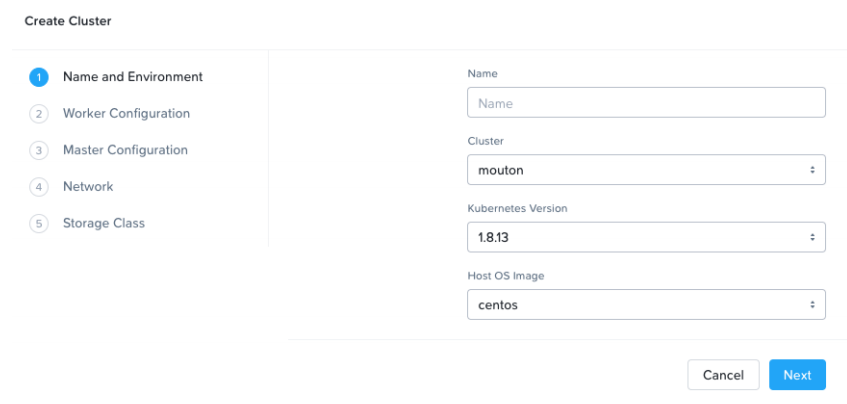Click the step 2 circle icon

39,114
